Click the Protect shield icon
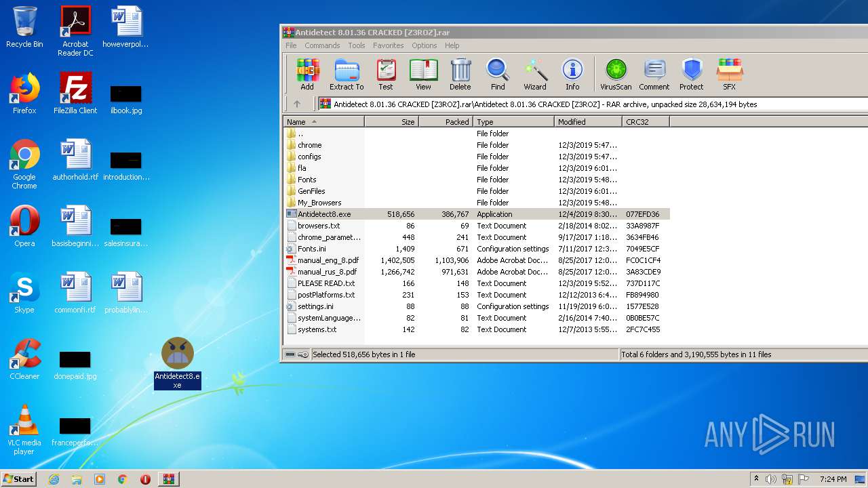This screenshot has height=488, width=868. pos(692,75)
